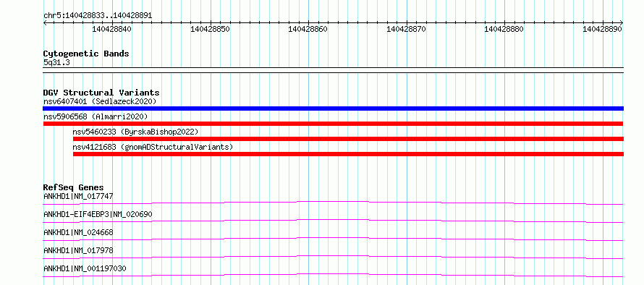Open the RefSeq Genes track heading
The width and height of the screenshot is (644, 285).
tap(74, 187)
